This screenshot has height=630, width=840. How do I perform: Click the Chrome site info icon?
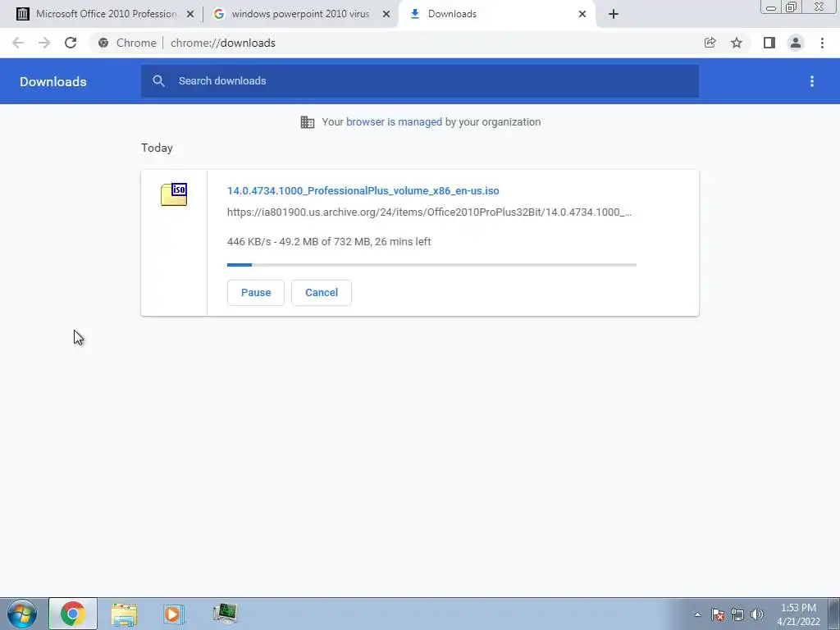pyautogui.click(x=103, y=43)
